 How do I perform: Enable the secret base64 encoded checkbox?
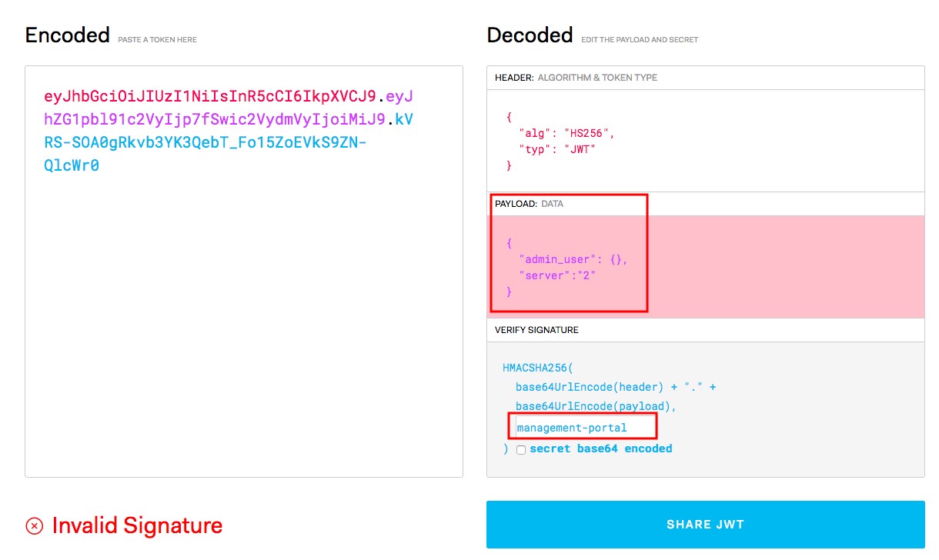point(521,450)
